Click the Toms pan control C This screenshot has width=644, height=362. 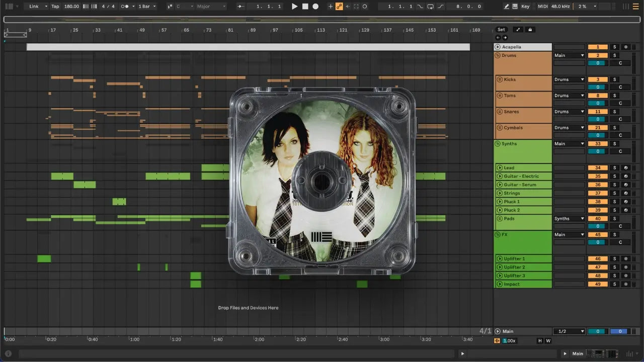click(x=620, y=103)
